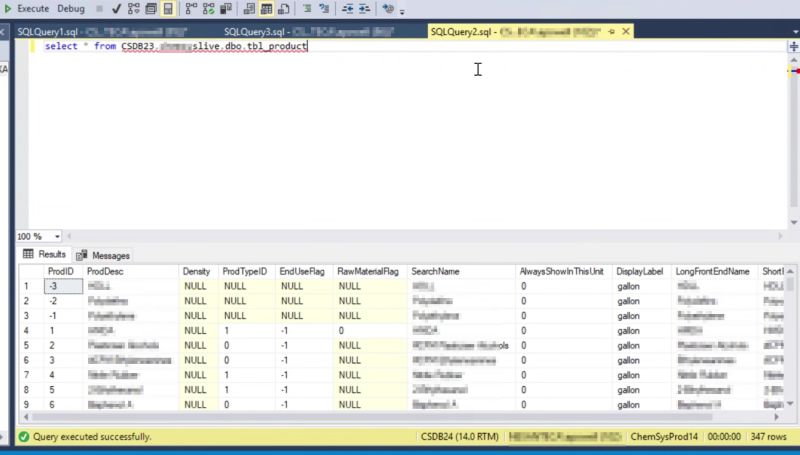Toggle Include Client Statistics
This screenshot has width=800, height=455.
point(226,9)
